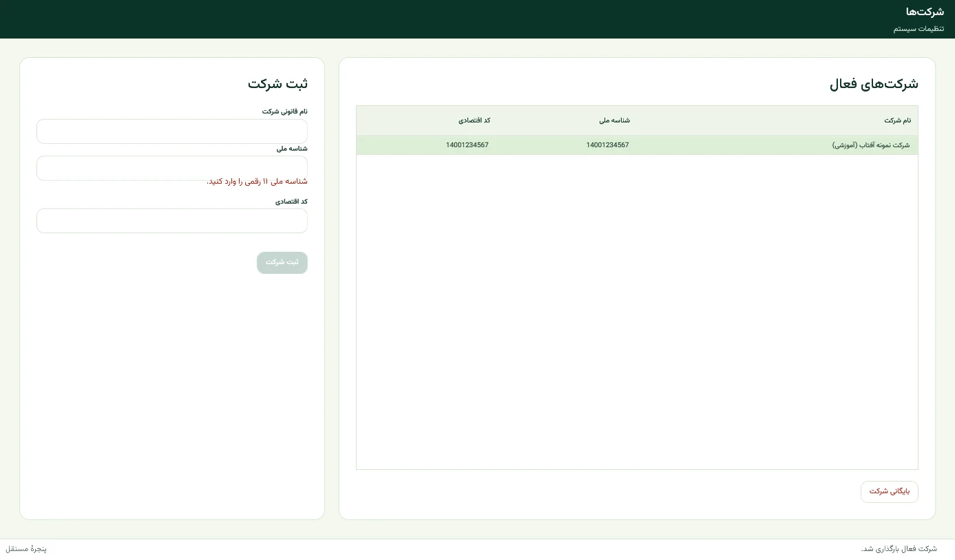The height and width of the screenshot is (560, 955).
Task: Select row شرکت نمونه آفتاب (آموزشی)
Action: 637,145
